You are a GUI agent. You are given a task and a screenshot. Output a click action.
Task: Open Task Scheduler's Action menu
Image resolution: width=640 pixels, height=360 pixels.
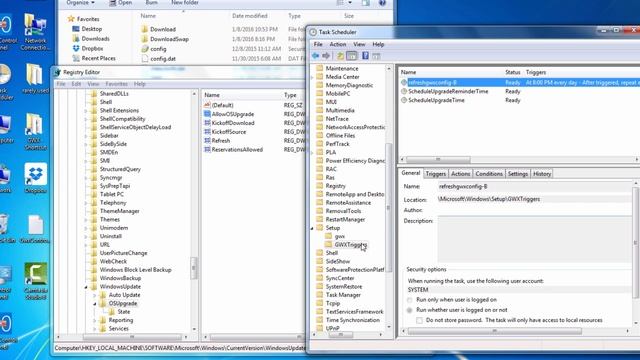(338, 44)
